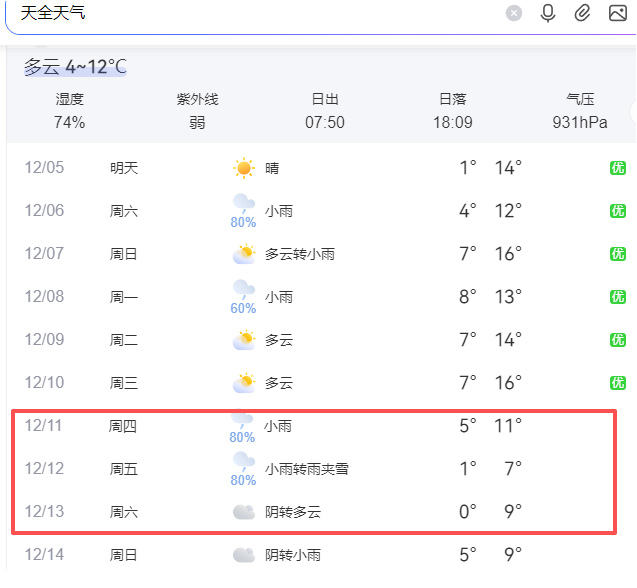
Task: Click the 阴转小雨 condition text
Action: pyautogui.click(x=293, y=555)
